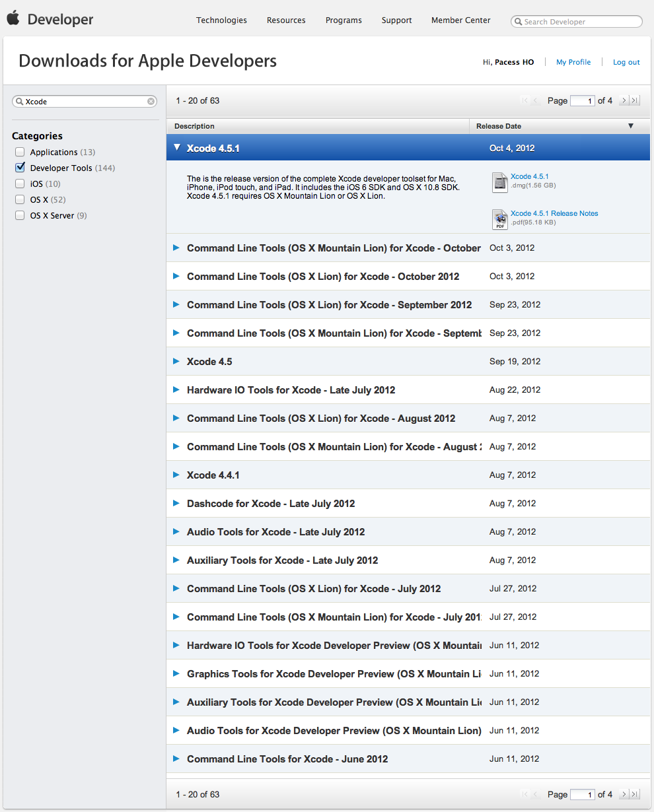The height and width of the screenshot is (812, 654).
Task: Jump to first page in bottom pager
Action: tap(525, 794)
